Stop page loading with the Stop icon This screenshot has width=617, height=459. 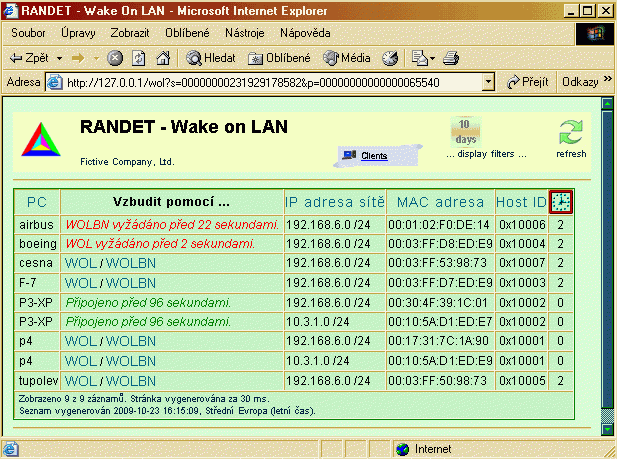click(115, 59)
